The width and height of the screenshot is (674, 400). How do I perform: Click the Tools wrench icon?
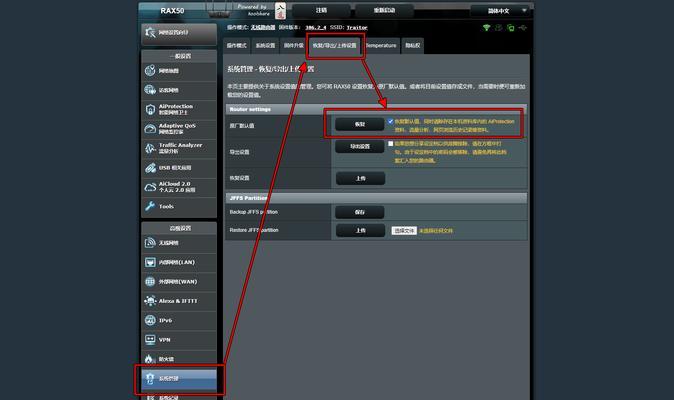(x=150, y=206)
